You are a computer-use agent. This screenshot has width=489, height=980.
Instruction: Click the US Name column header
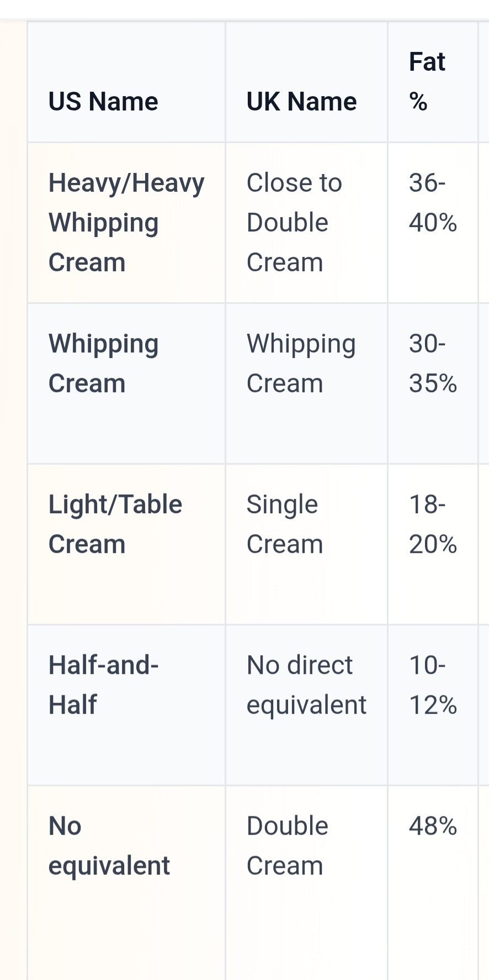(103, 102)
